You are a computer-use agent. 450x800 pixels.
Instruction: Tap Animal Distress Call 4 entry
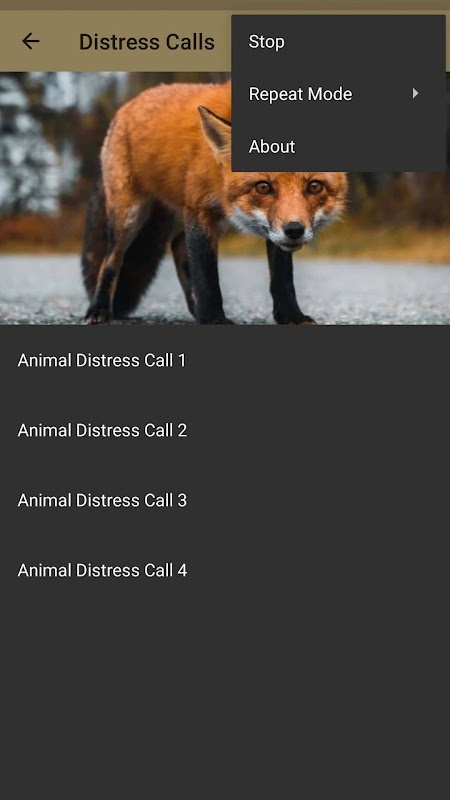[225, 570]
